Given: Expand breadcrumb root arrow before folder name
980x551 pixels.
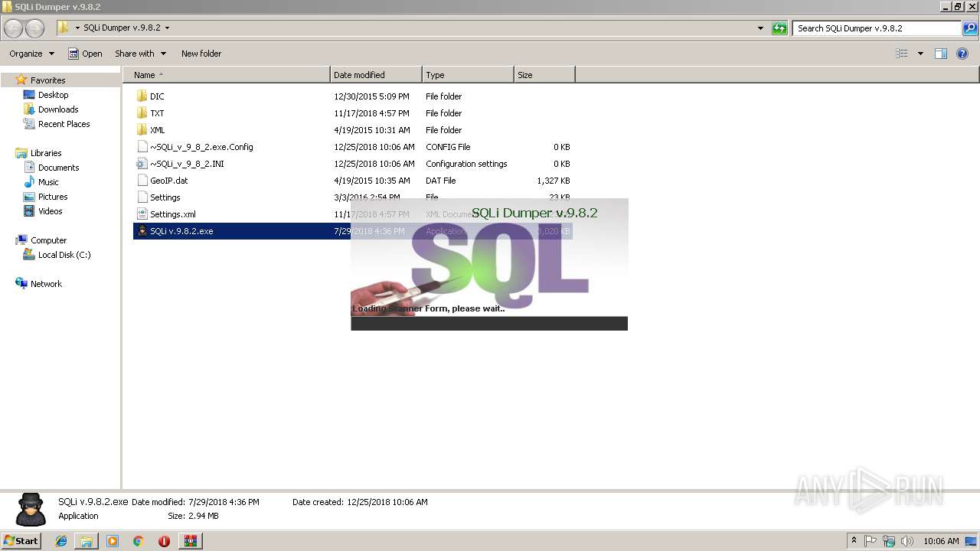Looking at the screenshot, I should point(77,28).
